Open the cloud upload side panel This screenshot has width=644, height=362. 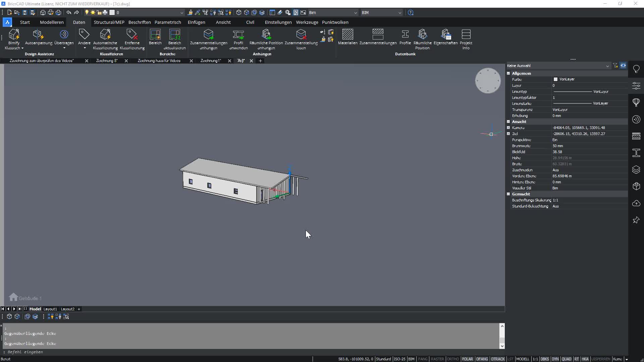coord(636,203)
